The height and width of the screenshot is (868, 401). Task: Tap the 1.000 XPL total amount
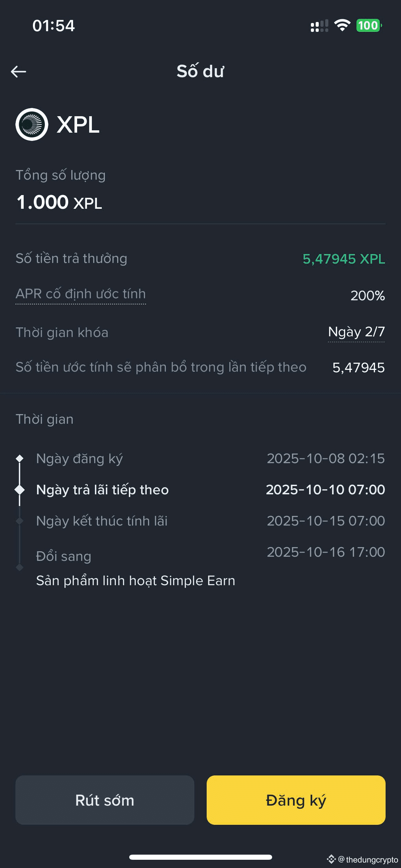click(x=59, y=202)
